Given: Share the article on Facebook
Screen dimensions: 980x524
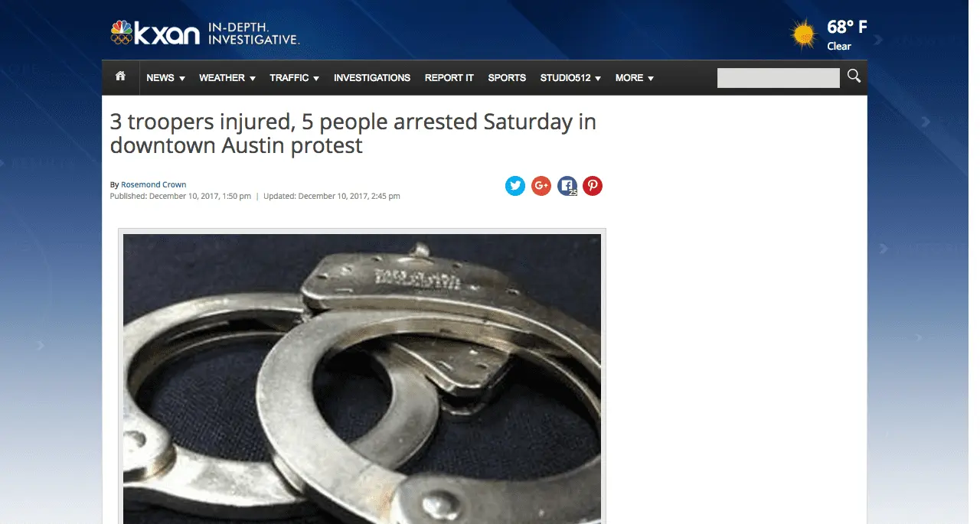Looking at the screenshot, I should coord(567,186).
